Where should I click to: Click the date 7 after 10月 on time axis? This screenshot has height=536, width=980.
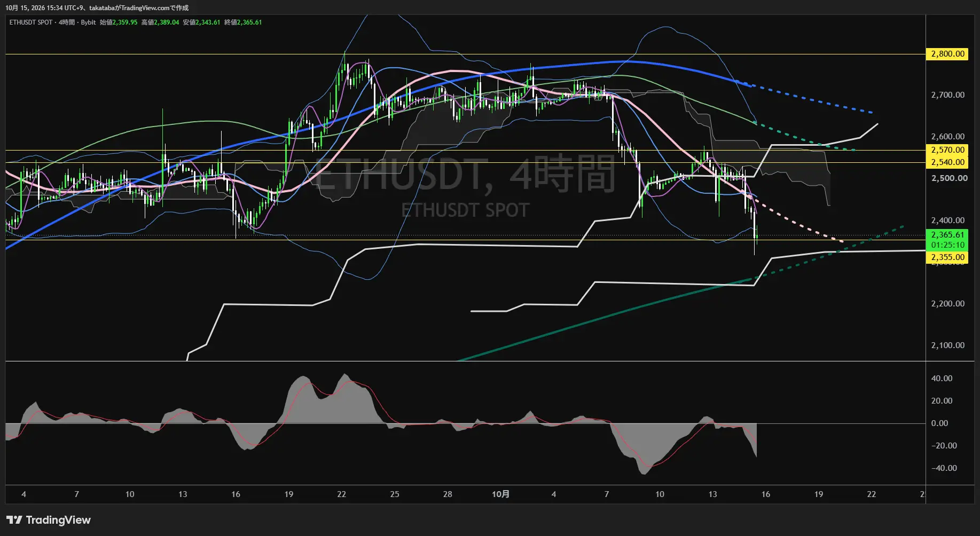click(x=607, y=494)
